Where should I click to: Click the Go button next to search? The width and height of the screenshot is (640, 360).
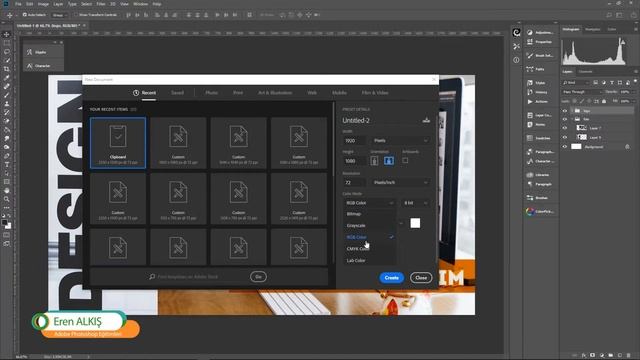click(x=258, y=277)
